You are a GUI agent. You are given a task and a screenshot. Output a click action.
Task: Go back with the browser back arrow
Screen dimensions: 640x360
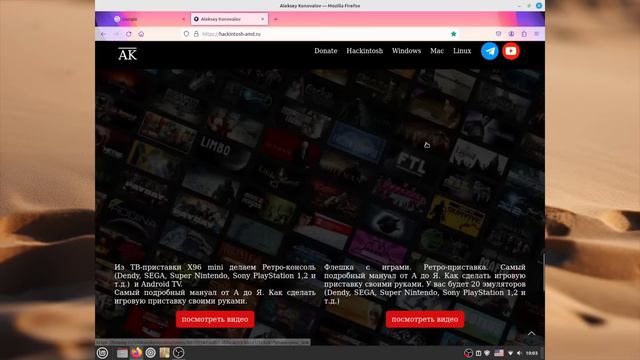pyautogui.click(x=103, y=34)
